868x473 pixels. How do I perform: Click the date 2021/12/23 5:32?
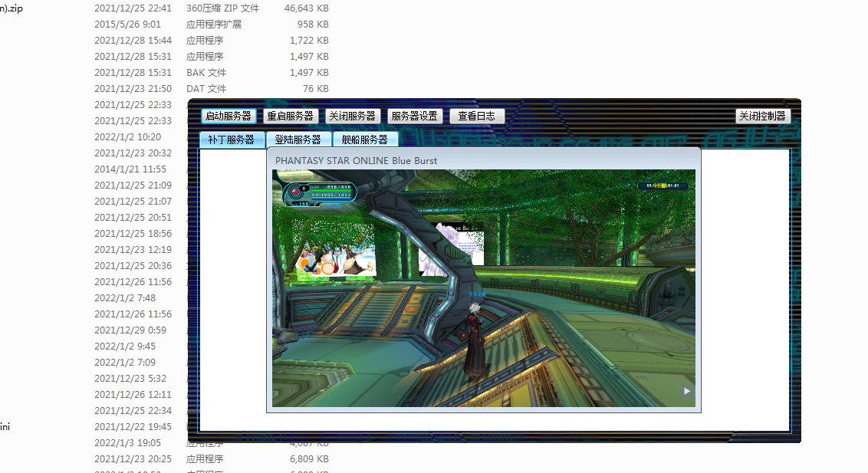tap(130, 379)
